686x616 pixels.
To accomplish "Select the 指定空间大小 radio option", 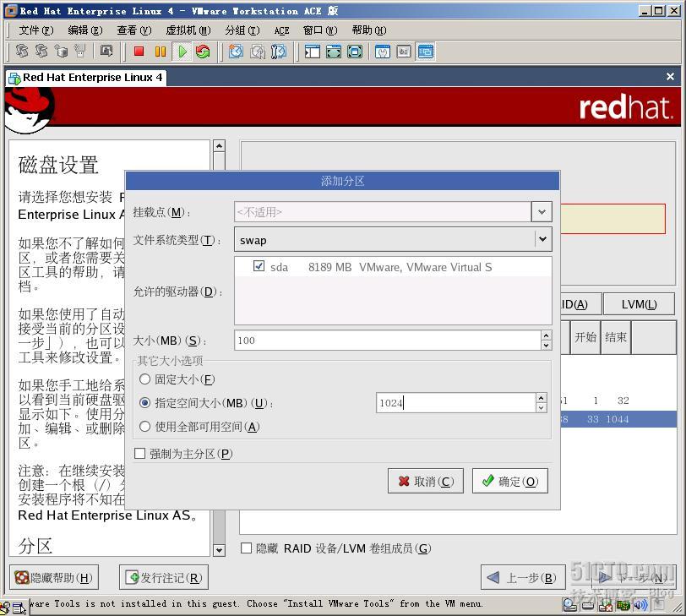I will 144,403.
